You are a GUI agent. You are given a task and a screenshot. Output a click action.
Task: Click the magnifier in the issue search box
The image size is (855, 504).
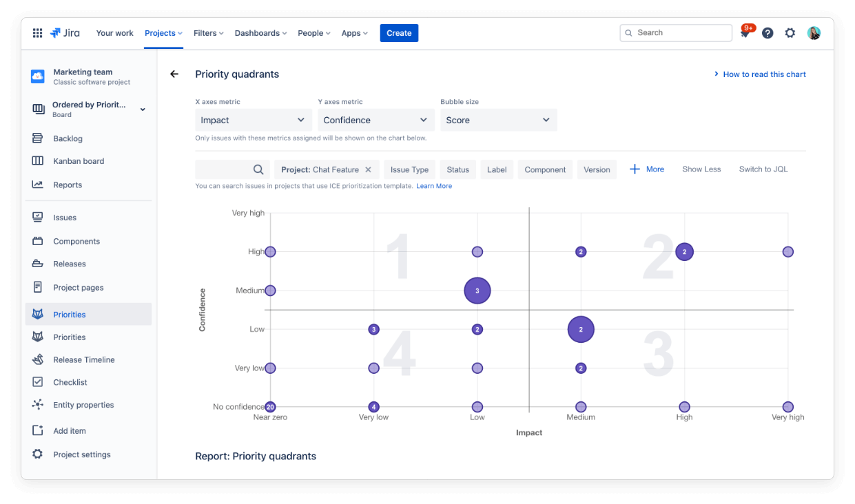click(x=258, y=169)
